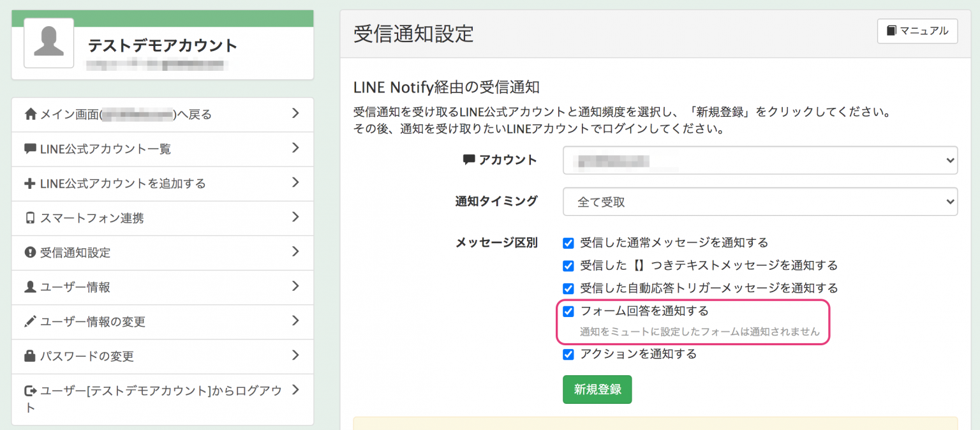Screen dimensions: 980x430
Task: Select パスワードの変更 menu item
Action: coord(163,356)
